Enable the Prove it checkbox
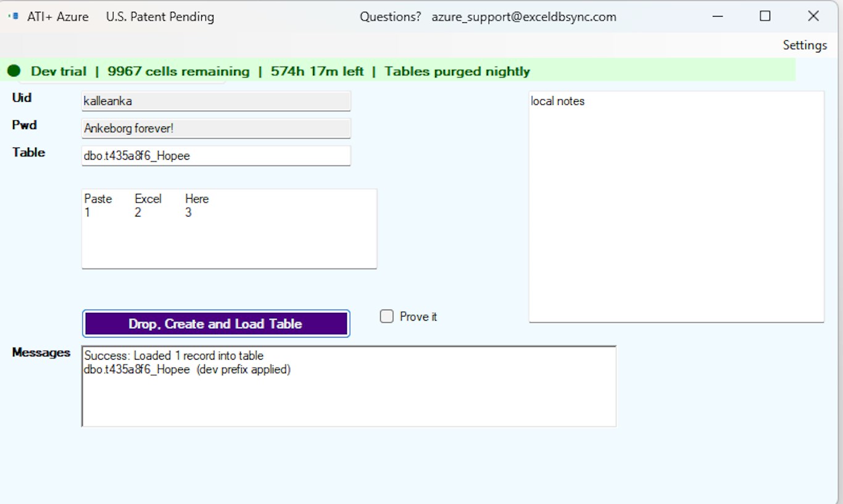Screen dimensions: 843x504 click(x=387, y=316)
